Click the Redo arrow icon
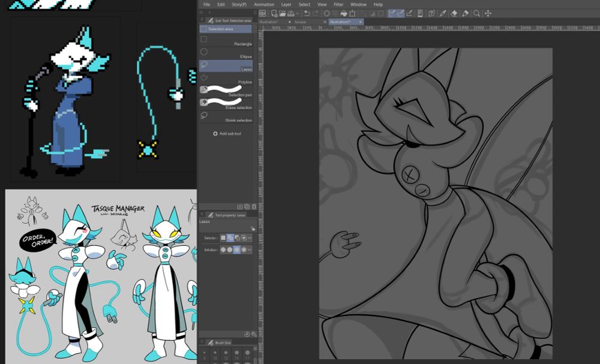This screenshot has width=600, height=364. coord(316,13)
